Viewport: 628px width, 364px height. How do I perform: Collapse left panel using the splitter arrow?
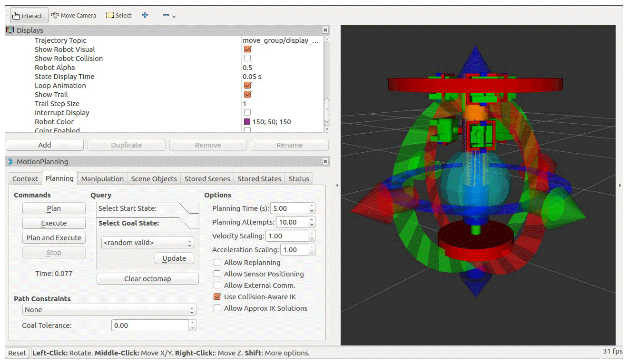coord(337,185)
